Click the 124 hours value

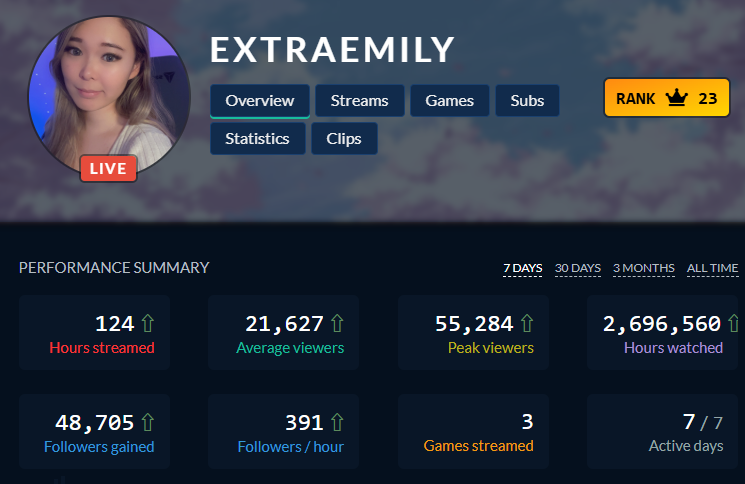(115, 324)
